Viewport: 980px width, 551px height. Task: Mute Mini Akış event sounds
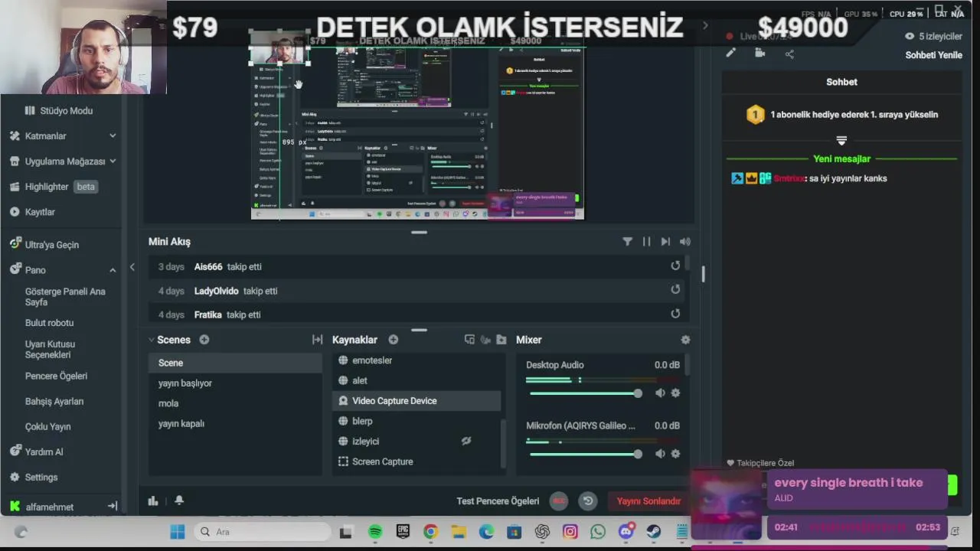(x=684, y=242)
